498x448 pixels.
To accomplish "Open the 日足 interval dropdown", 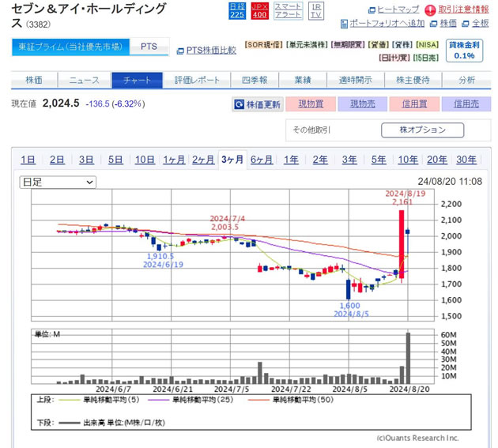I will (x=58, y=182).
